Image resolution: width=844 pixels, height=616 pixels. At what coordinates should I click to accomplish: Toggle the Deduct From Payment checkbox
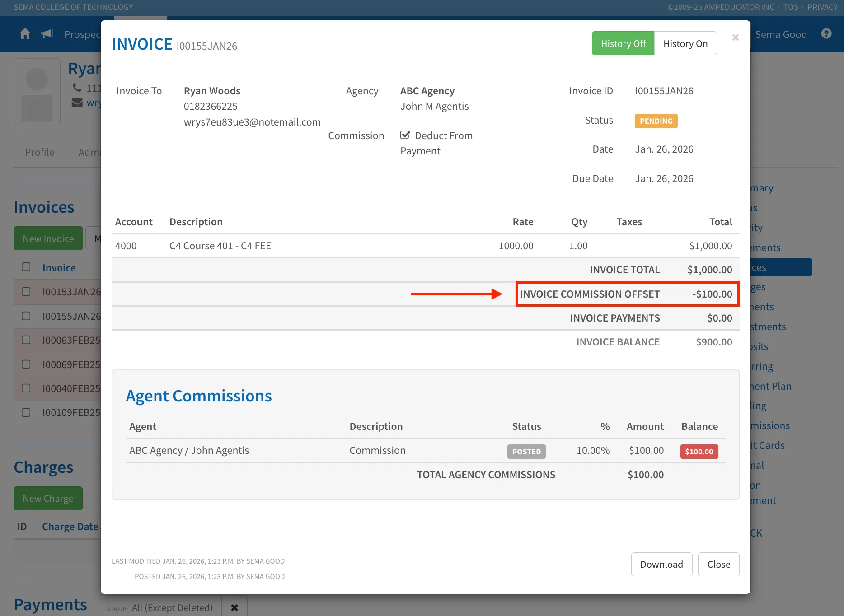(405, 135)
